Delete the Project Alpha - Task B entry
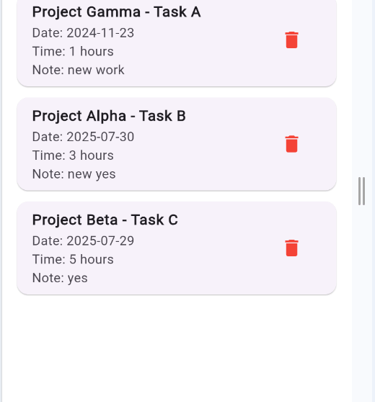The height and width of the screenshot is (402, 375). (x=292, y=144)
